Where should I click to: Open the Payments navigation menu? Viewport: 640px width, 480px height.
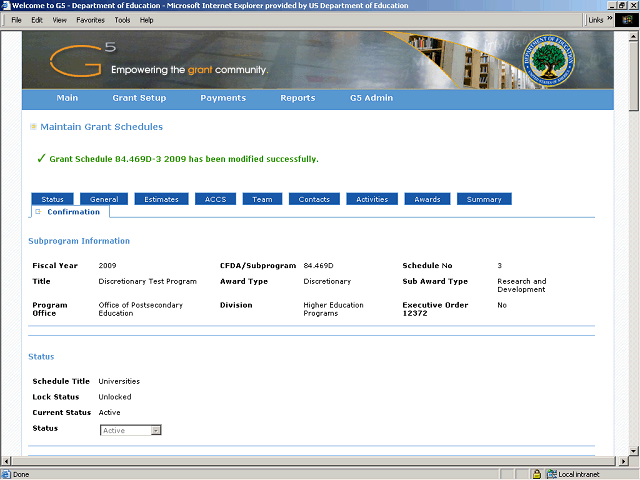tap(223, 98)
